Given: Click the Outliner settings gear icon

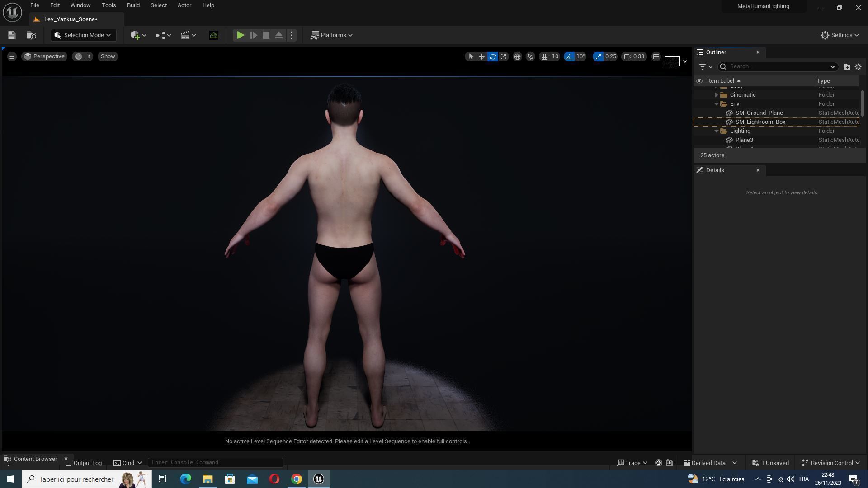Looking at the screenshot, I should 858,67.
